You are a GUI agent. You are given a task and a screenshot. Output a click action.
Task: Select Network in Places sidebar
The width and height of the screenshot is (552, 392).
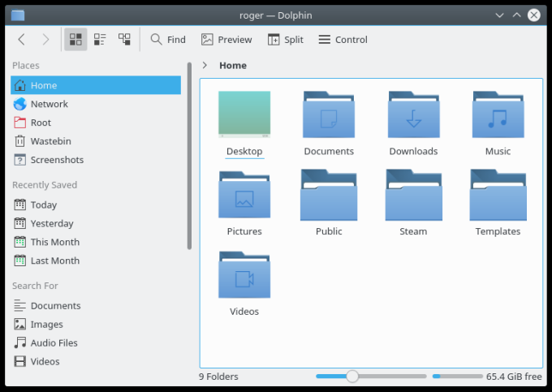pyautogui.click(x=49, y=104)
